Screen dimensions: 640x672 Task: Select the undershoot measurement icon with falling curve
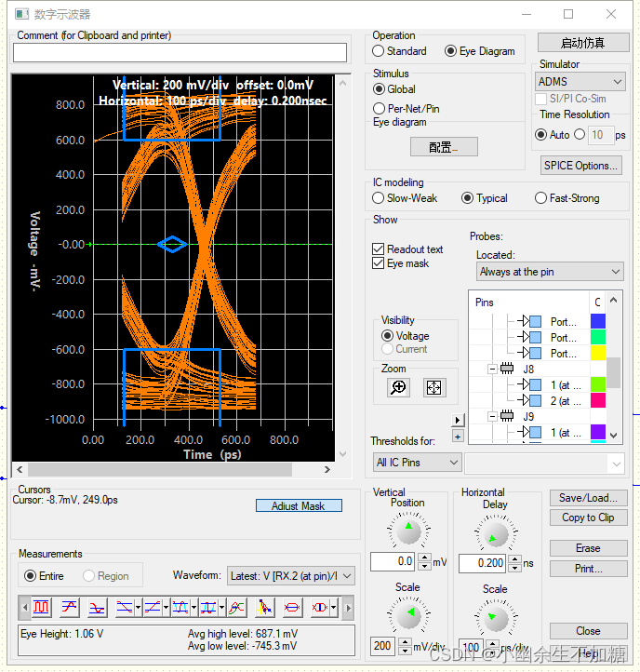click(x=97, y=607)
